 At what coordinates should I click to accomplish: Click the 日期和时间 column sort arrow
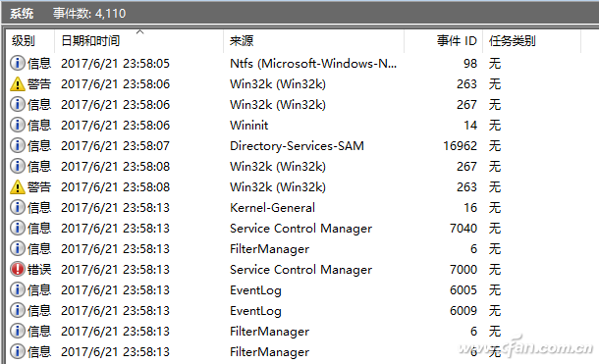(139, 32)
